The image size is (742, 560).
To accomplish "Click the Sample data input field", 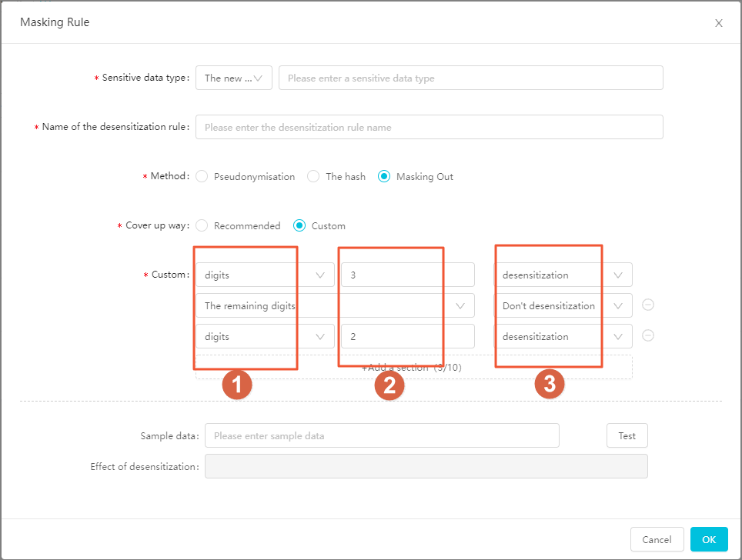I will click(382, 436).
